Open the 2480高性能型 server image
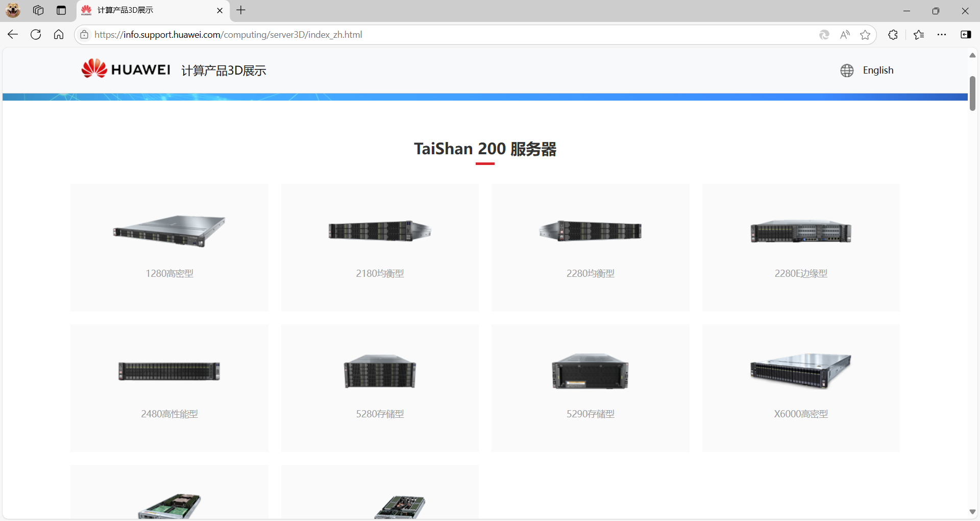Screen dimensions: 980x521 [169, 371]
